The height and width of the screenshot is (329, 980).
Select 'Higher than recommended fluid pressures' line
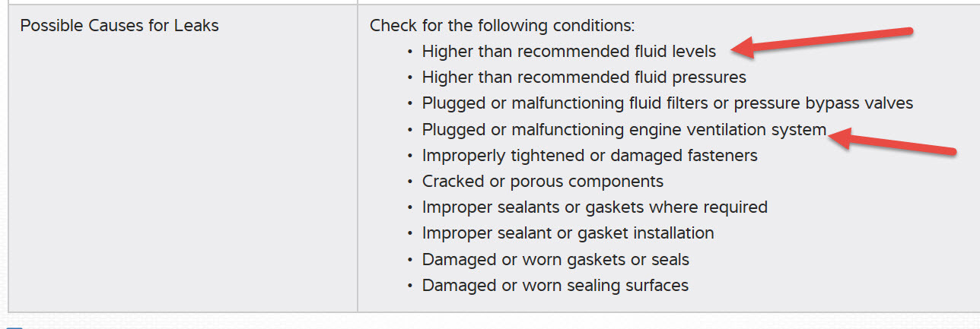coord(584,78)
